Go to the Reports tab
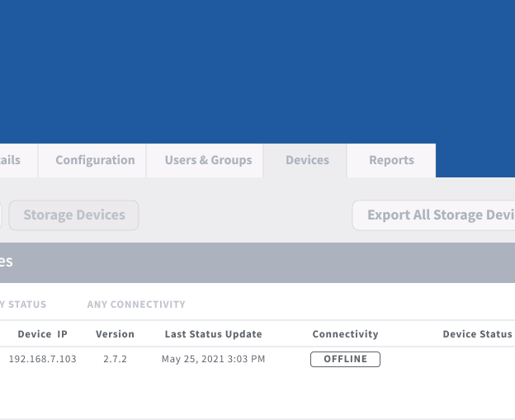 (391, 160)
